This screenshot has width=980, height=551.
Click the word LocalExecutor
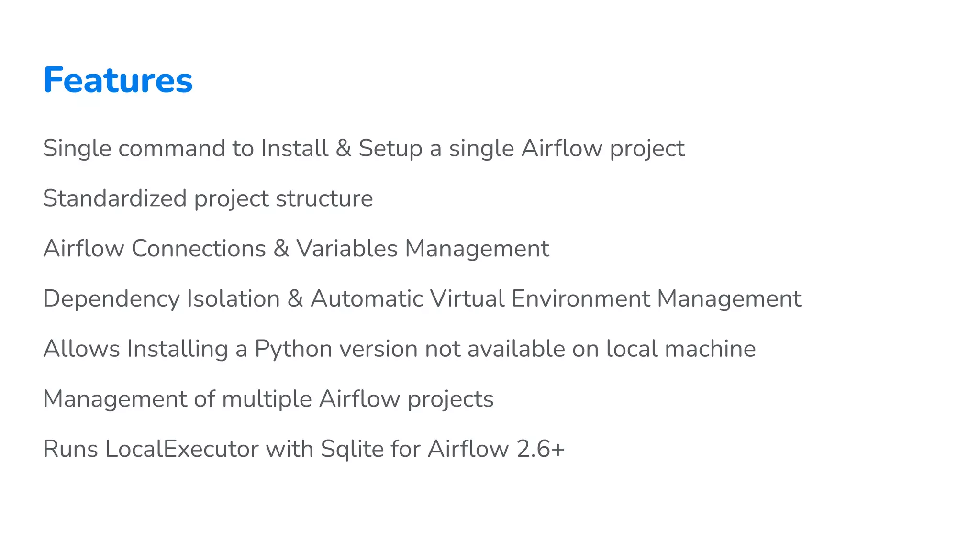[x=182, y=450]
